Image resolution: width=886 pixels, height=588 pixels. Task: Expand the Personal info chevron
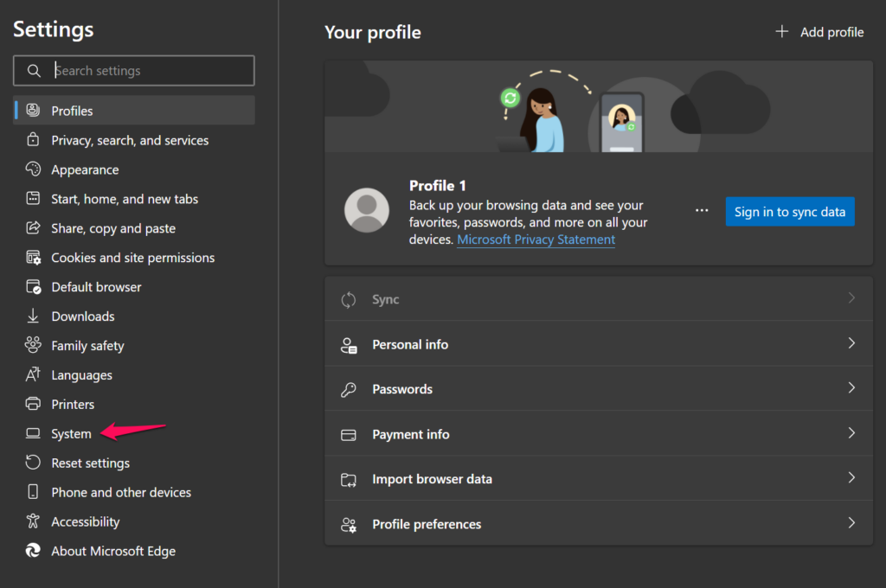pos(851,343)
